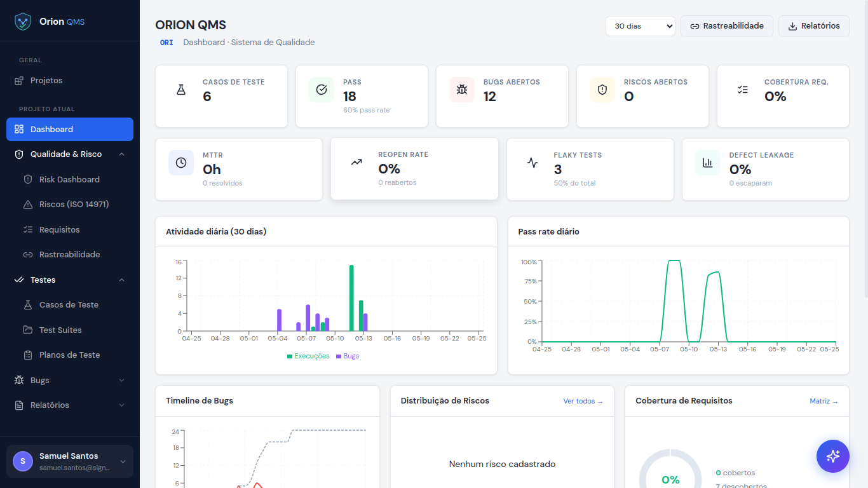Click the Relatórios export button in header
The height and width of the screenshot is (488, 868).
click(814, 26)
